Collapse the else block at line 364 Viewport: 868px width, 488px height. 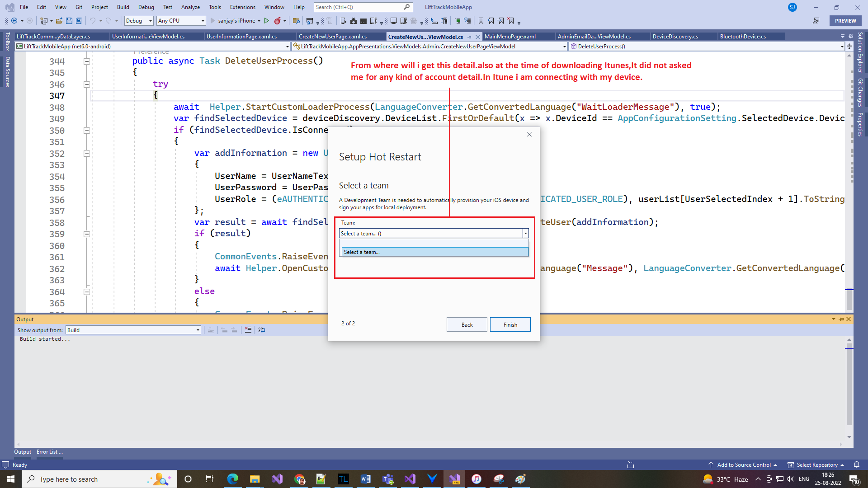86,292
